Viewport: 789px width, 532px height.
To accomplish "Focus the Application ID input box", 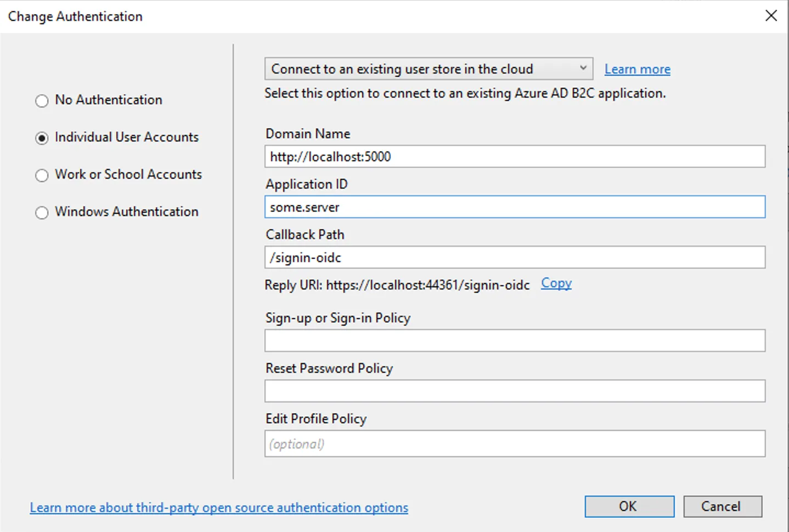I will click(x=514, y=207).
